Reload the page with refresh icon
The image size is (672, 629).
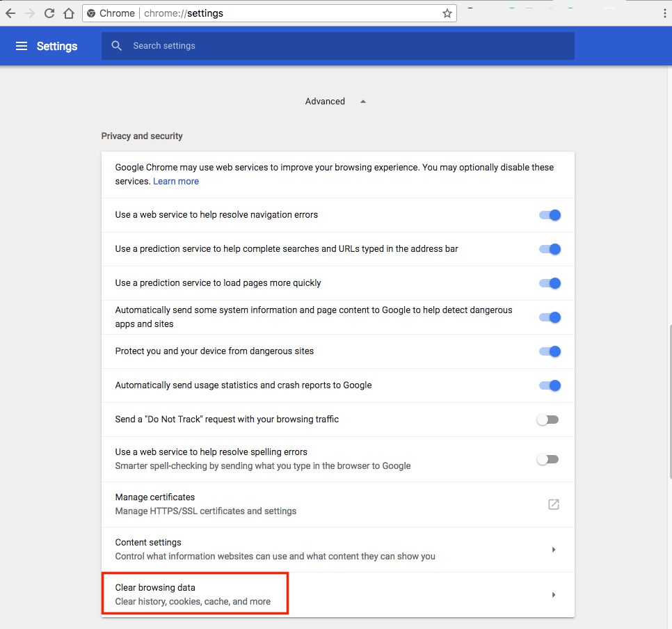pyautogui.click(x=49, y=13)
